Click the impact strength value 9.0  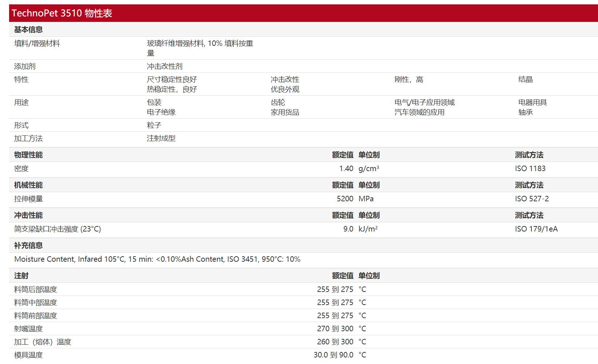click(x=348, y=229)
